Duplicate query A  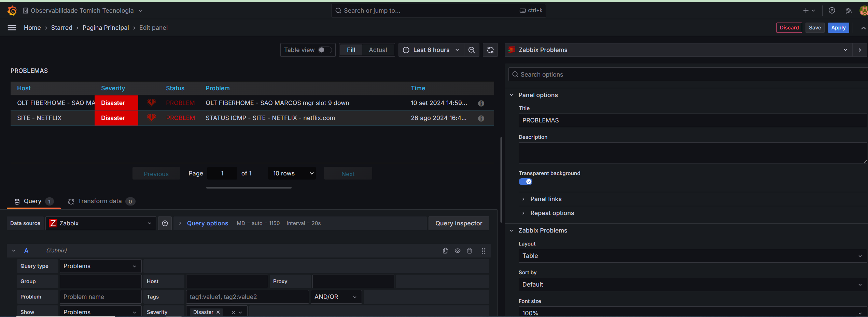click(x=446, y=251)
